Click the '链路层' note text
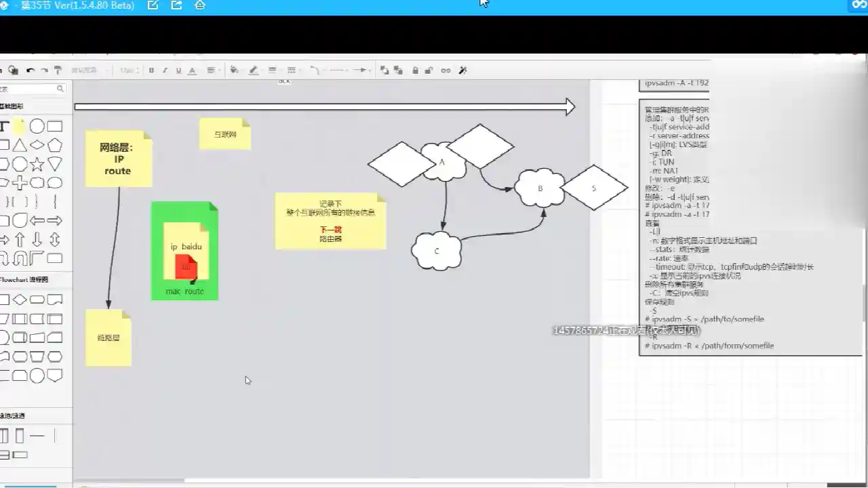This screenshot has height=488, width=868. point(108,338)
